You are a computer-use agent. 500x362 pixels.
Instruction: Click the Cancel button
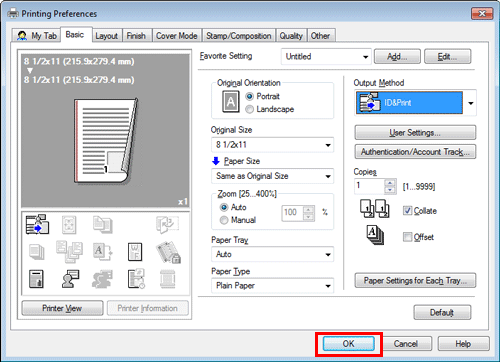coord(406,344)
